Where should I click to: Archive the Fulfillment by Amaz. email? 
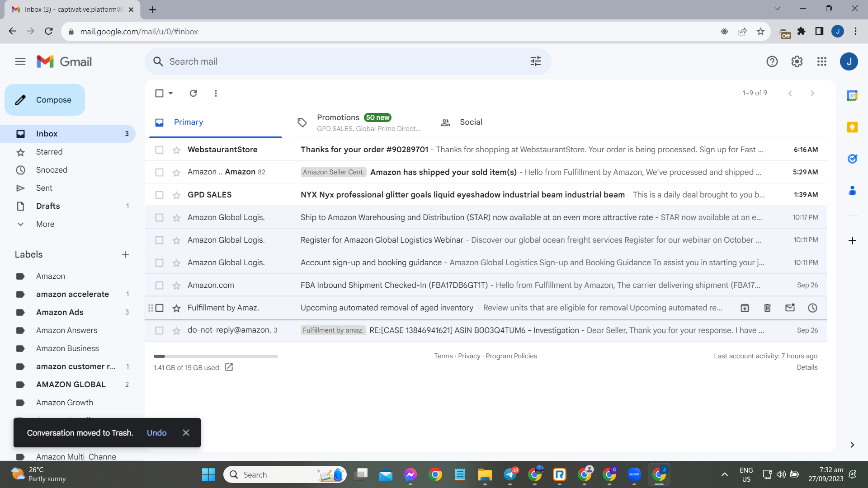[x=745, y=308]
